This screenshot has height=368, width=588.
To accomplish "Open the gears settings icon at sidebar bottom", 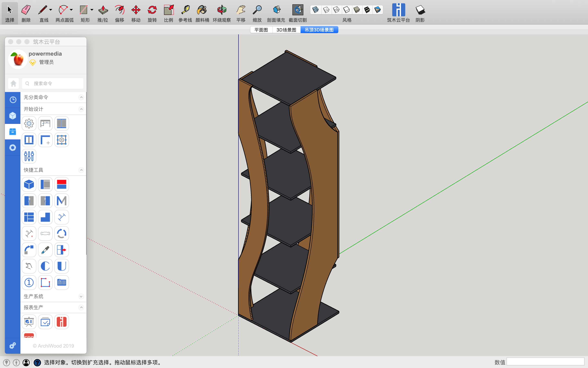I will 12,346.
